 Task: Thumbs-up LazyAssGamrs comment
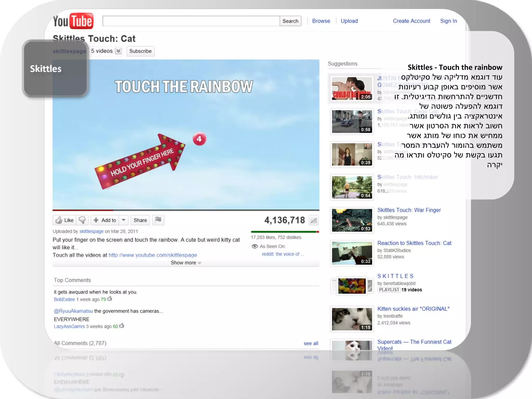click(x=122, y=326)
